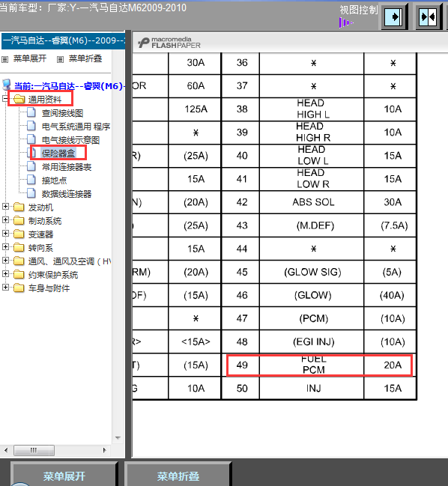Click the (M.DEF) cell in row 43
The height and width of the screenshot is (486, 448).
[x=312, y=225]
